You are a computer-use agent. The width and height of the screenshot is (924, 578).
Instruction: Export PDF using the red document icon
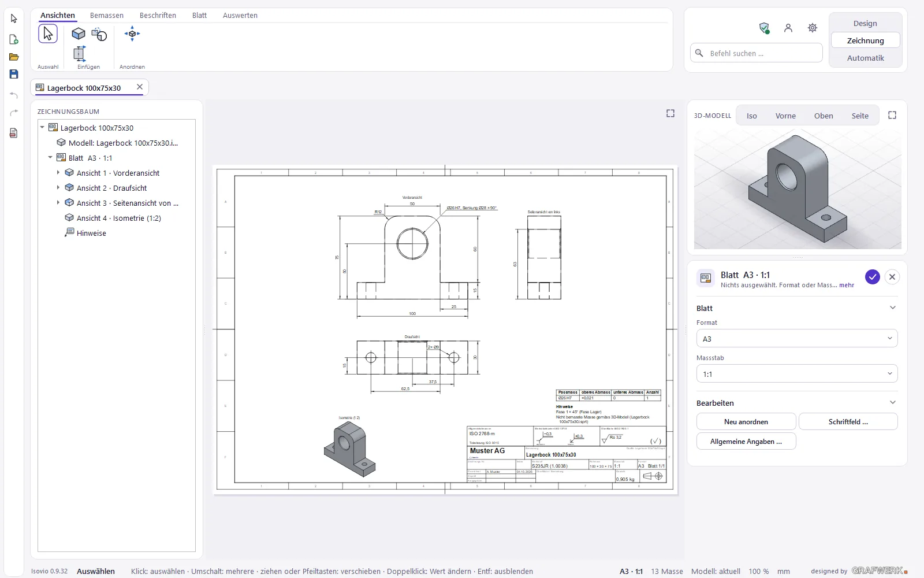coord(14,133)
